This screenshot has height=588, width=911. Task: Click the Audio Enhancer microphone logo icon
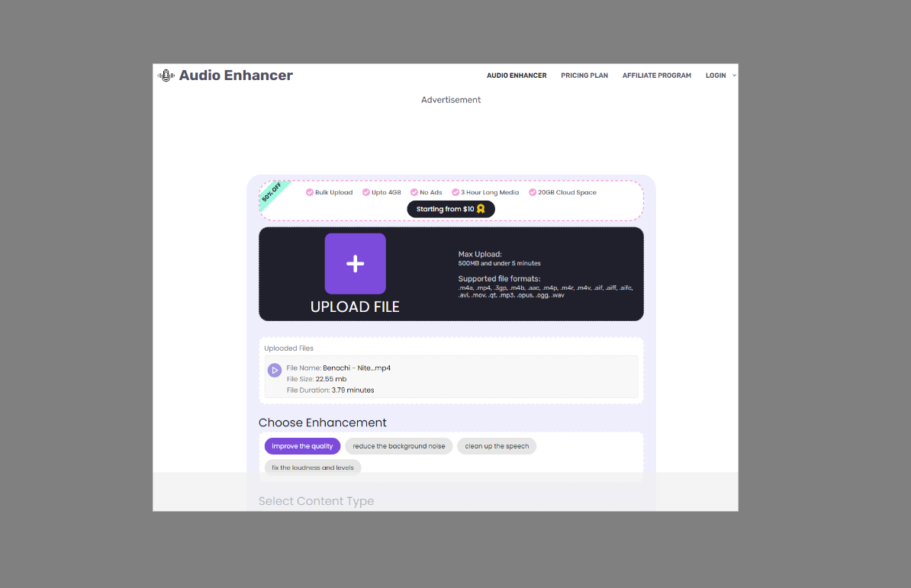pyautogui.click(x=166, y=76)
